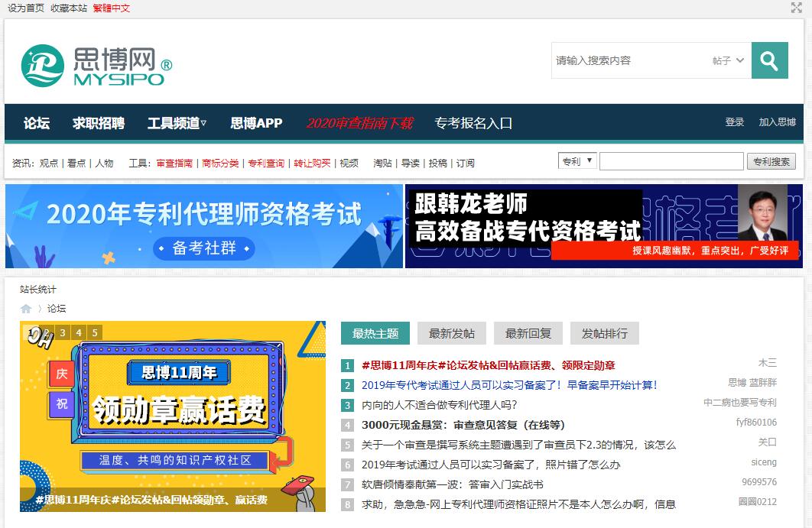Open the 帖子 search type dropdown
This screenshot has width=812, height=528.
point(728,60)
